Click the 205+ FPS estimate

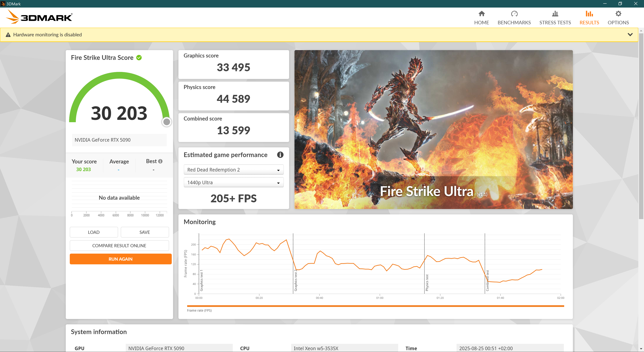(233, 198)
